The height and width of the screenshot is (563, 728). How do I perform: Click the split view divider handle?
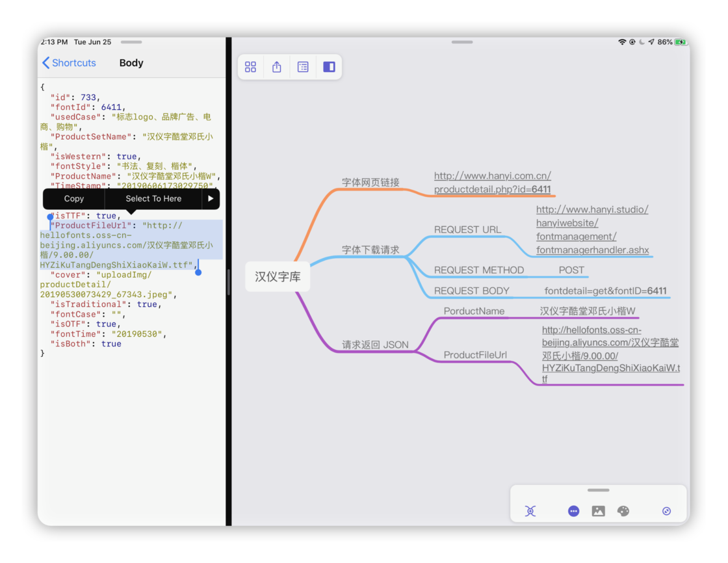tap(229, 282)
